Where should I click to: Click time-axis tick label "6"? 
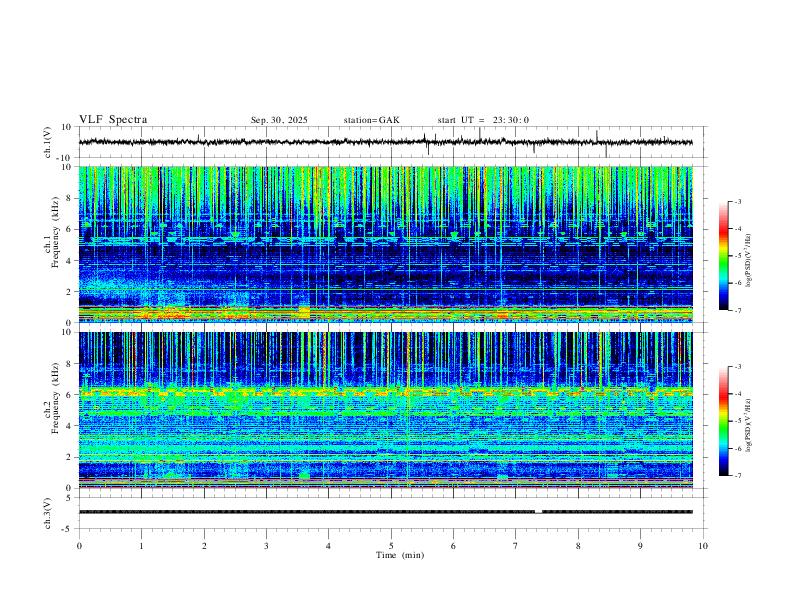[453, 546]
